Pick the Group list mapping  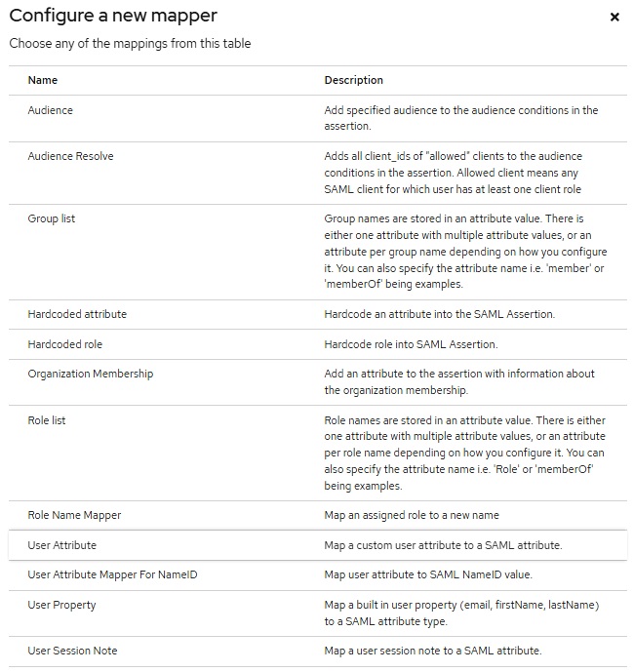click(x=318, y=252)
